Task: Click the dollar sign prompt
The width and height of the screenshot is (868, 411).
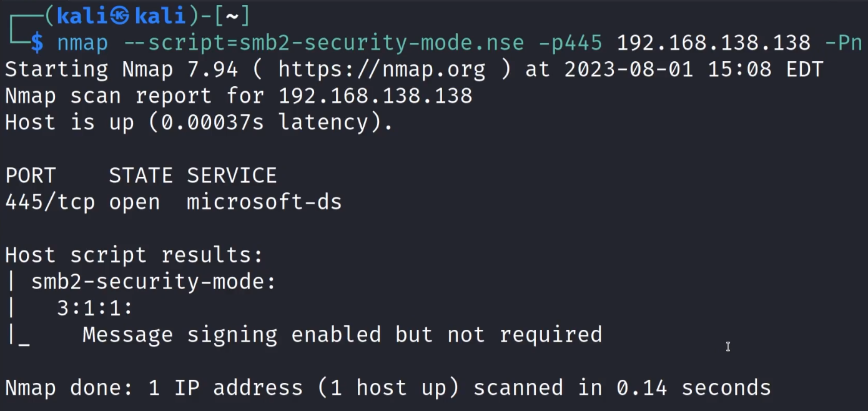Action: (x=37, y=43)
